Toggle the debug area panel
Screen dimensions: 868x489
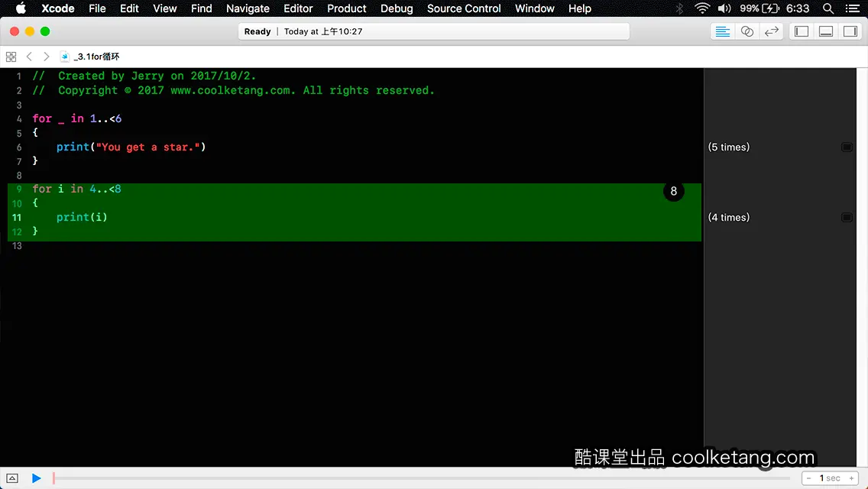(826, 31)
